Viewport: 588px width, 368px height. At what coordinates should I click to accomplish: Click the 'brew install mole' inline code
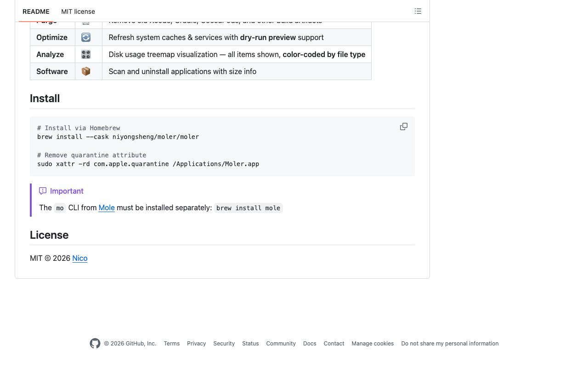(x=248, y=208)
